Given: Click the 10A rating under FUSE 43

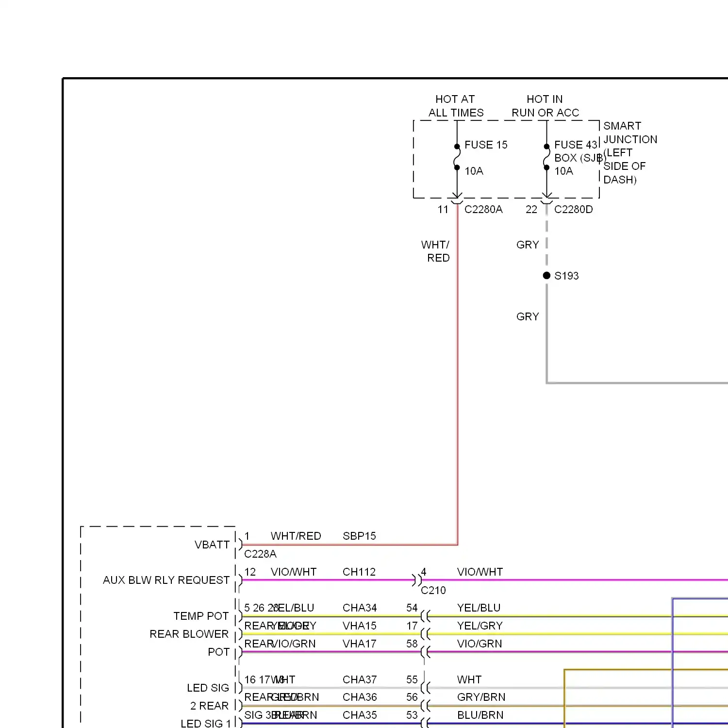Looking at the screenshot, I should [563, 171].
